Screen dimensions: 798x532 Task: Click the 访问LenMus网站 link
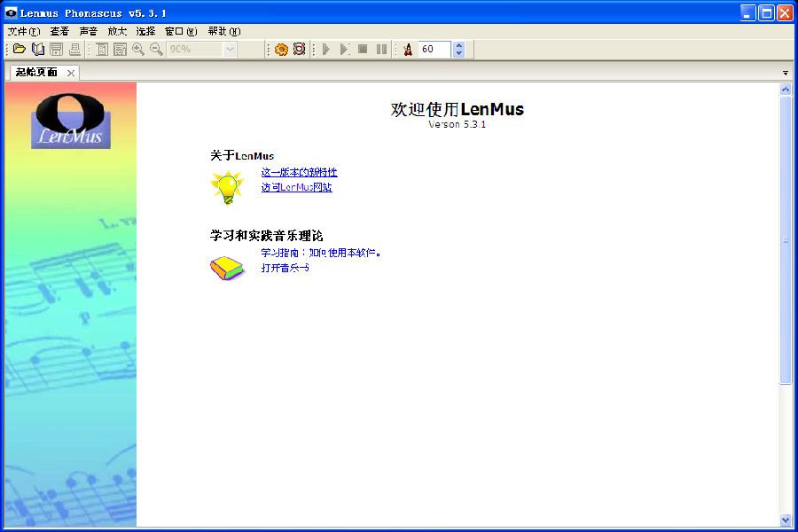tap(296, 187)
